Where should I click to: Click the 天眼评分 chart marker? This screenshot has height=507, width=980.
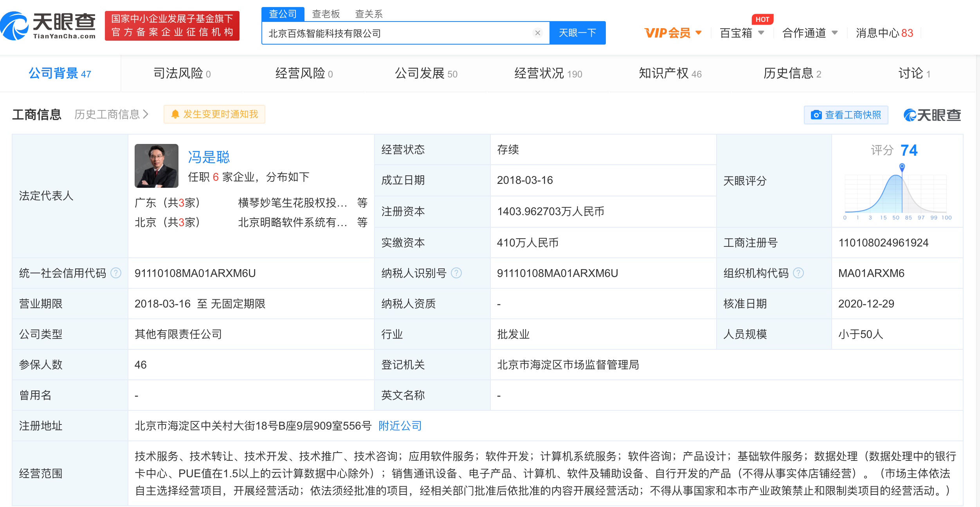(x=902, y=167)
